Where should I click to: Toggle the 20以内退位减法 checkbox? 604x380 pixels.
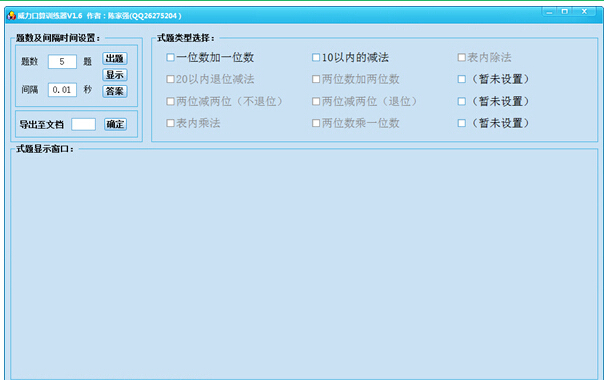pyautogui.click(x=170, y=79)
